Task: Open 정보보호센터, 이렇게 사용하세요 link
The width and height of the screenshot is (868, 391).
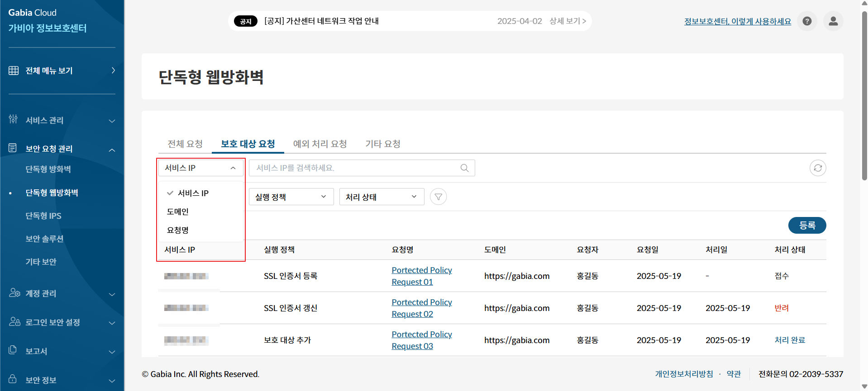Action: [x=738, y=21]
